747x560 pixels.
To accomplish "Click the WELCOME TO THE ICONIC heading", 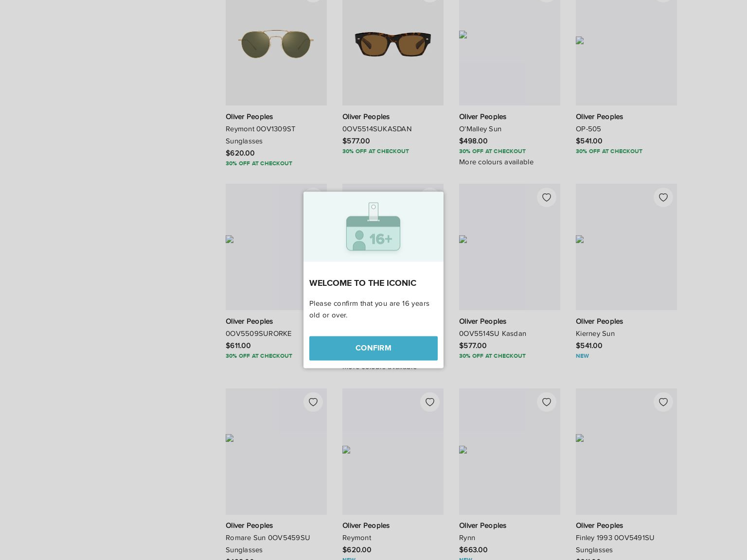I will (x=363, y=283).
